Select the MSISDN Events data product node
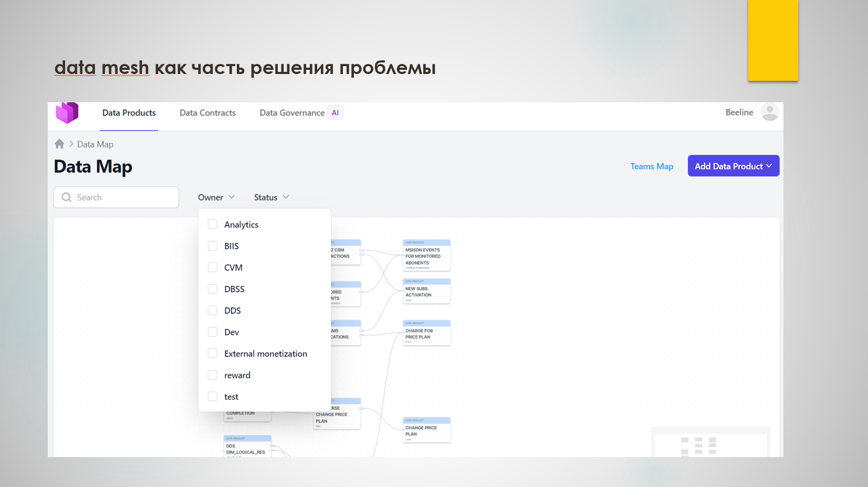This screenshot has height=487, width=868. coord(426,256)
